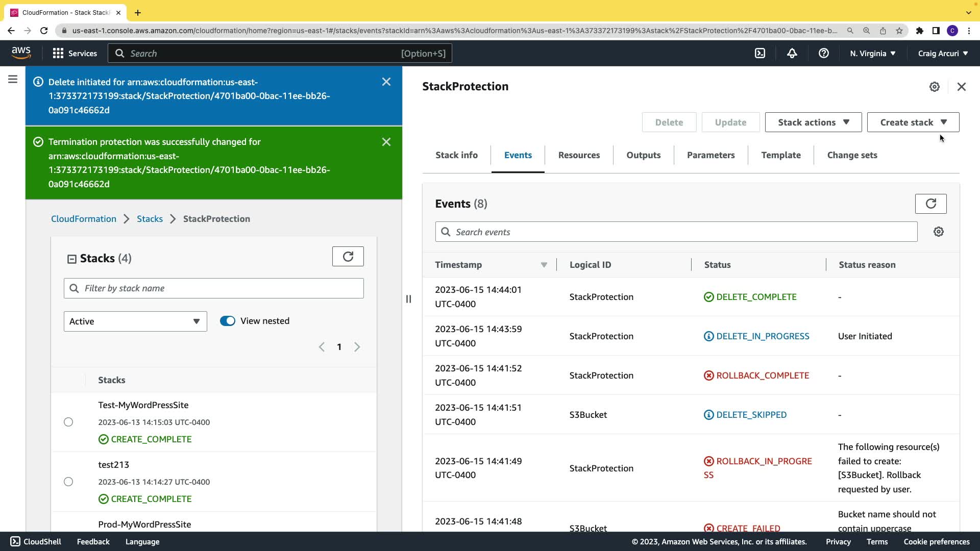Select the Test-MyWordPressSite stack radio button
The width and height of the screenshot is (980, 551).
click(68, 422)
